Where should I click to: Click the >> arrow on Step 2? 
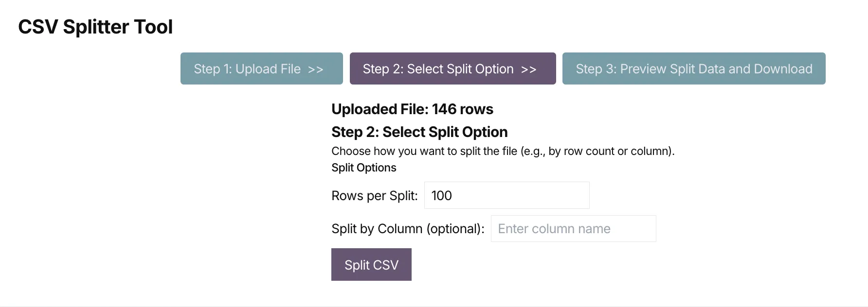pyautogui.click(x=528, y=69)
